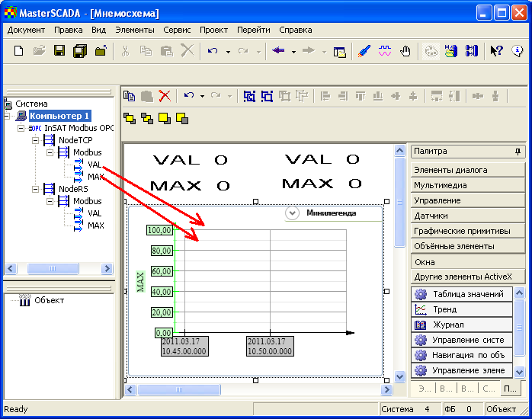Open the Датчики palette section
The height and width of the screenshot is (419, 532).
point(468,216)
